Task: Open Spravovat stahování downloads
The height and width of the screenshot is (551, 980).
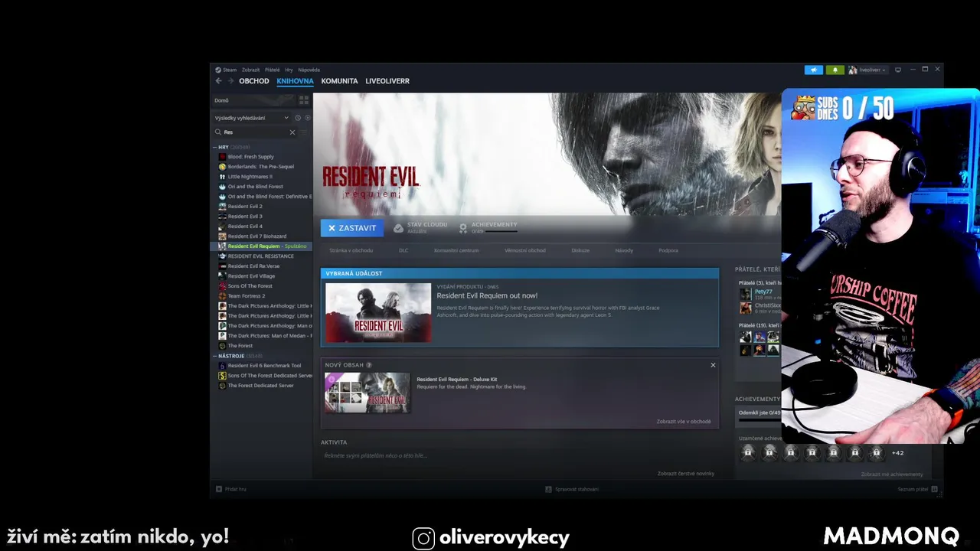Action: pyautogui.click(x=572, y=489)
